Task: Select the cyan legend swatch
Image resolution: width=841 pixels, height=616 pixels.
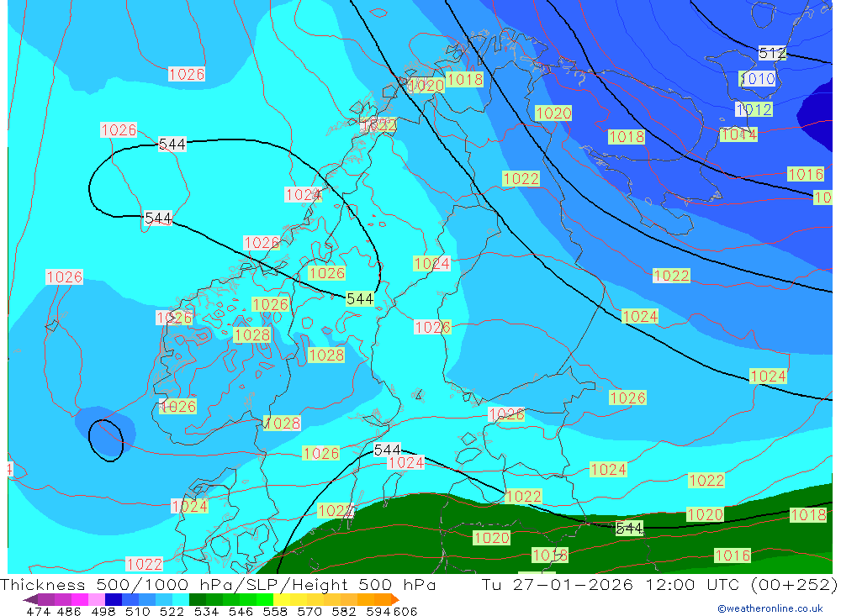Action: (181, 599)
